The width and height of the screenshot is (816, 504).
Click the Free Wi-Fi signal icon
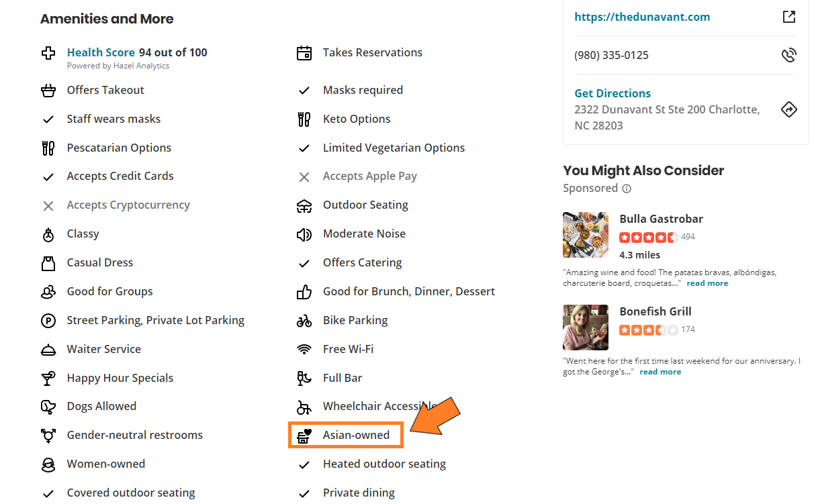tap(304, 350)
